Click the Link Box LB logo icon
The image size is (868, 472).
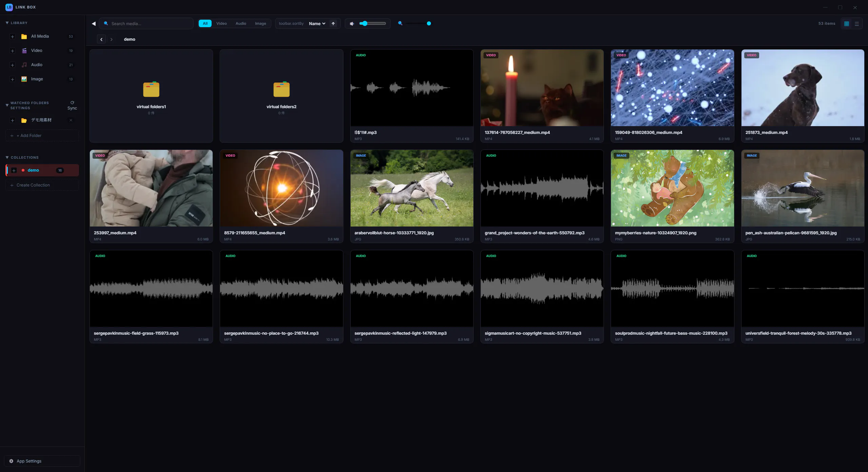(x=9, y=7)
